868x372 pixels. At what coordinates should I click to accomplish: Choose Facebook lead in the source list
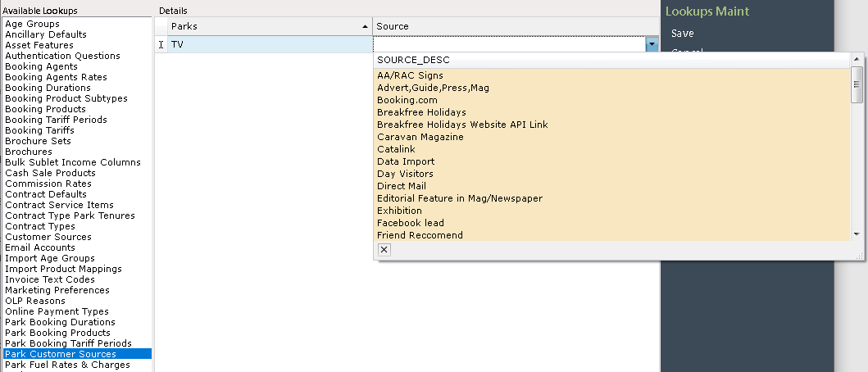[411, 223]
